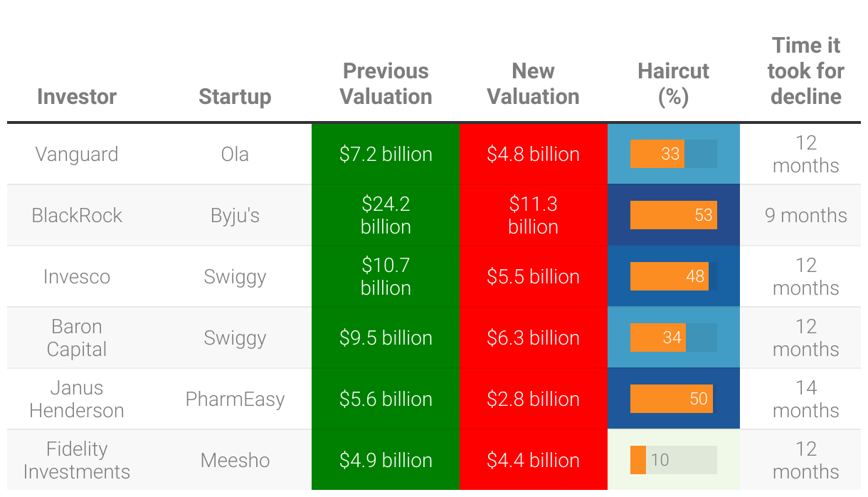Click the Janus Henderson investor cell
The image size is (868, 497).
pos(77,399)
